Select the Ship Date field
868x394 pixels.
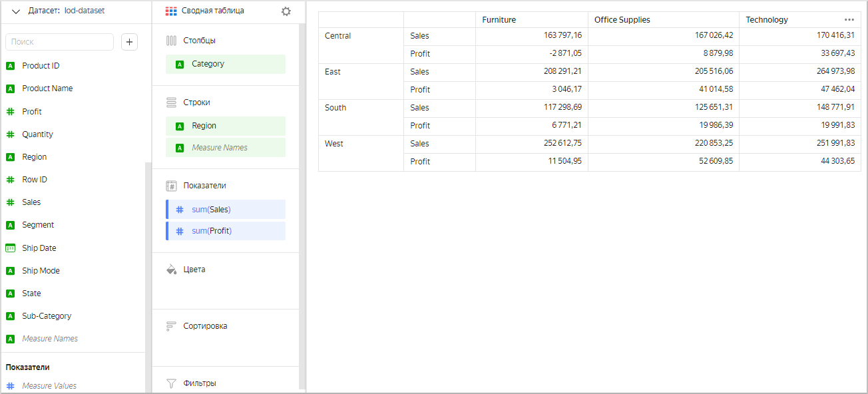[x=39, y=248]
